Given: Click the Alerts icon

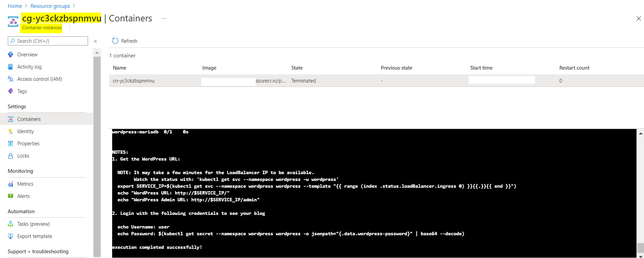Looking at the screenshot, I should coord(11,196).
